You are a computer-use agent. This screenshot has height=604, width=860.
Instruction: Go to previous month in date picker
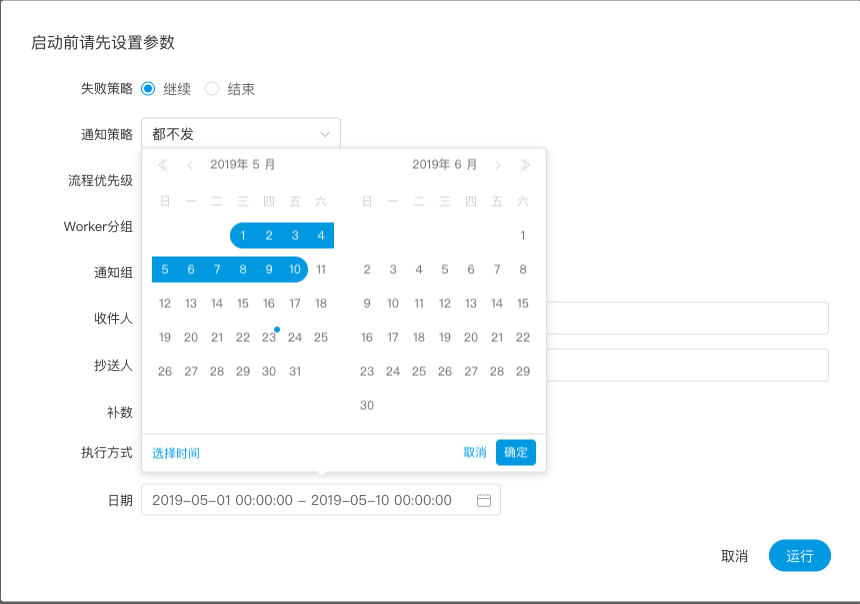click(x=190, y=165)
